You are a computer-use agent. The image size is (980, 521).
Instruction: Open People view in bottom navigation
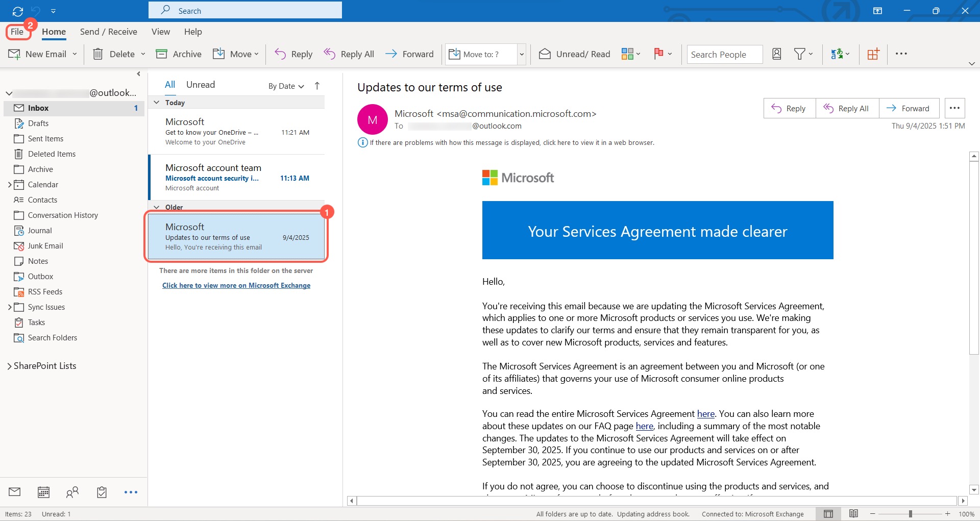point(72,492)
